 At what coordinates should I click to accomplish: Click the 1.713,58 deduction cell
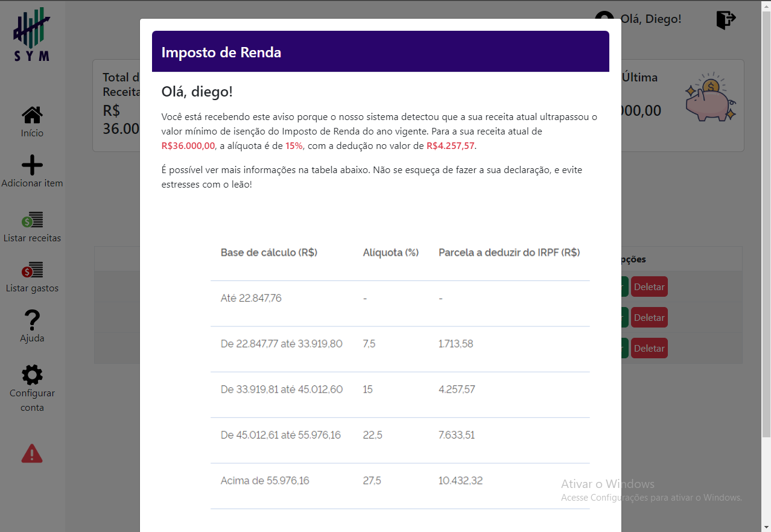coord(456,344)
